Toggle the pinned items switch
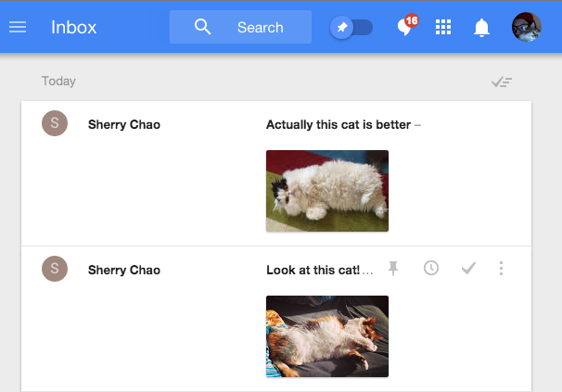Screen dimensions: 562x392 click(351, 27)
